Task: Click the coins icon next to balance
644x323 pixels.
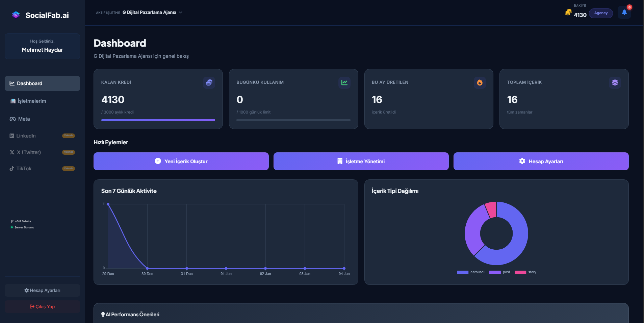Action: (x=568, y=13)
